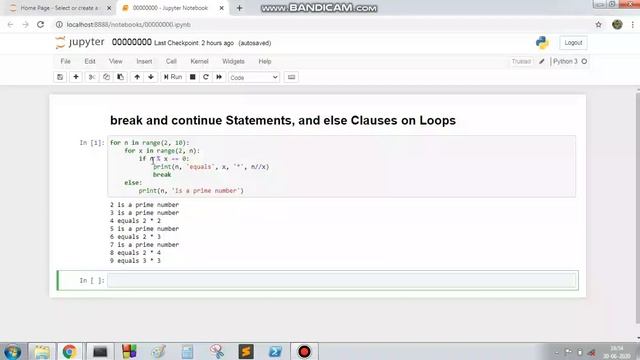Screen dimensions: 640x360
Task: Open the Chrome profile avatar
Action: click(617, 24)
